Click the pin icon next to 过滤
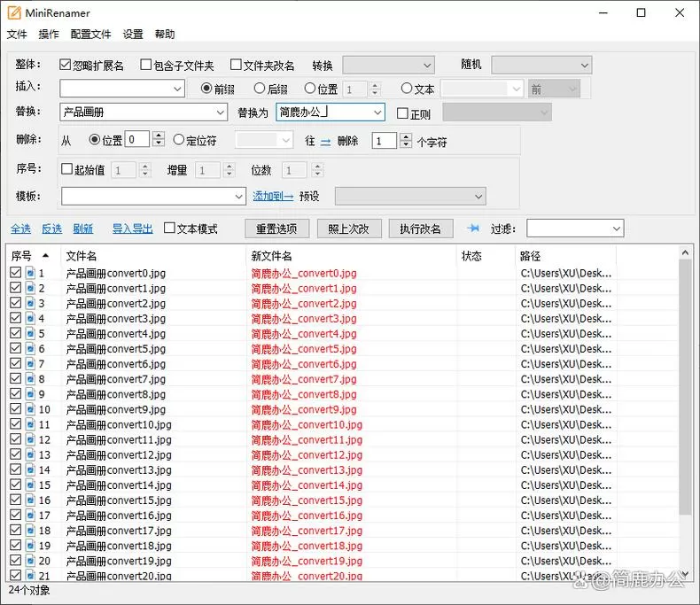Viewport: 700px width, 605px height. click(x=473, y=229)
